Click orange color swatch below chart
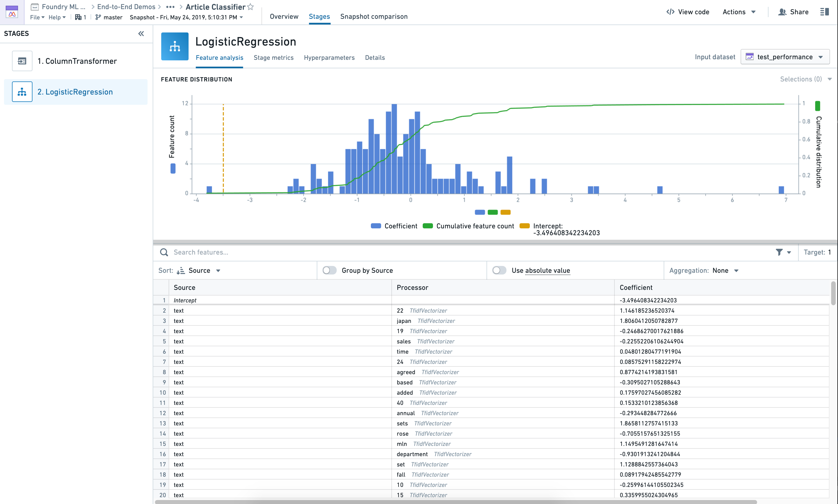The image size is (838, 504). click(x=506, y=212)
